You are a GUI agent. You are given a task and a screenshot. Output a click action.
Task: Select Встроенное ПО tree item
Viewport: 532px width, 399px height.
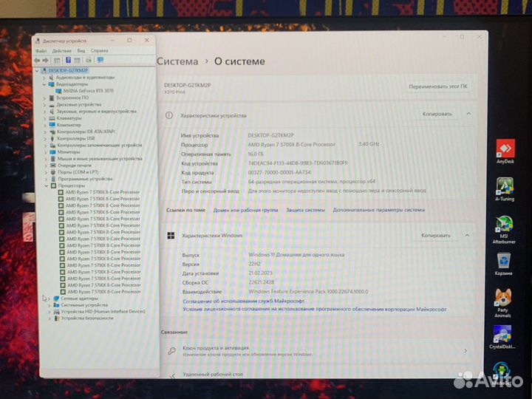72,98
